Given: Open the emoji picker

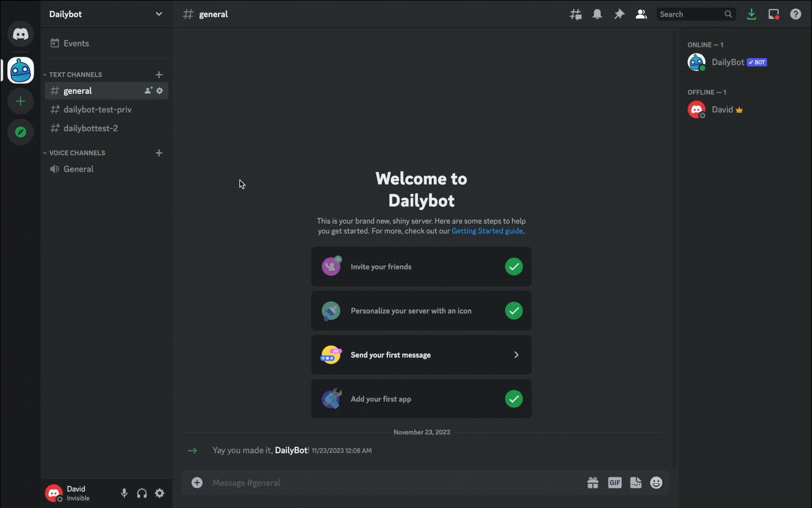Looking at the screenshot, I should (x=656, y=483).
